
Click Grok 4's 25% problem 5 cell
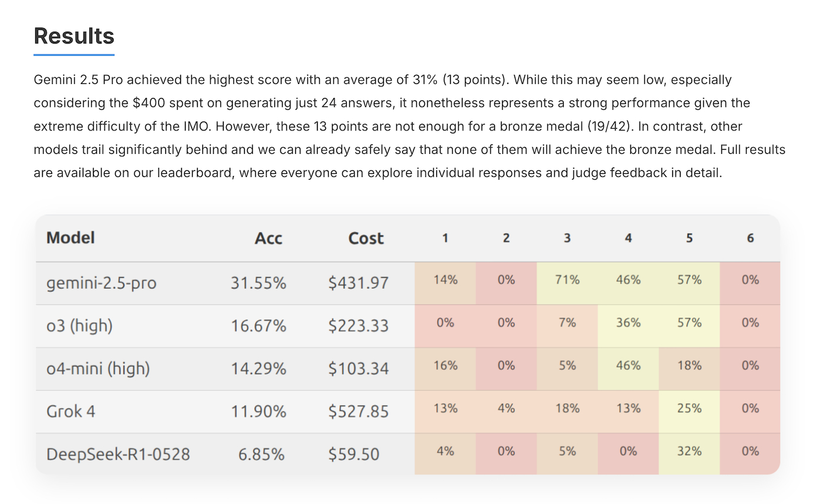[689, 409]
